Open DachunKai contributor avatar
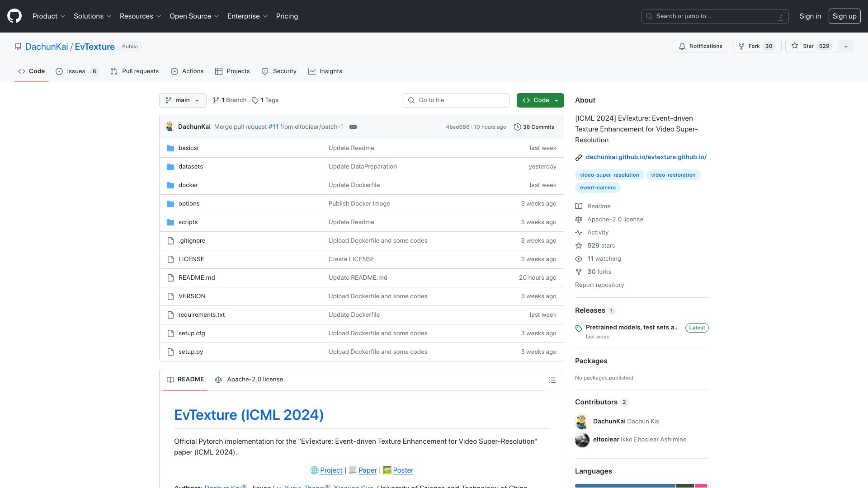This screenshot has width=868, height=488. 582,422
